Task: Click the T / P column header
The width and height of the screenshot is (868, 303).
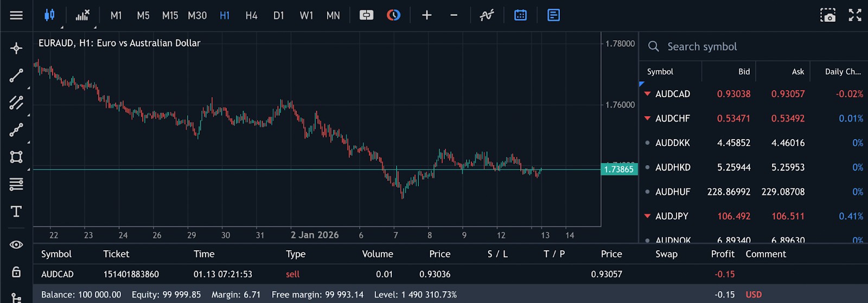Action: 554,254
